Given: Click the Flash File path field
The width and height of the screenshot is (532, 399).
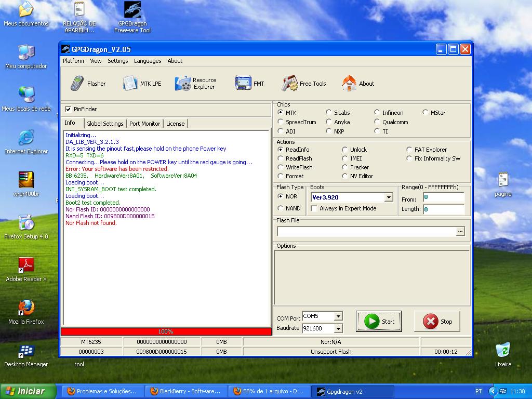Looking at the screenshot, I should [x=367, y=231].
